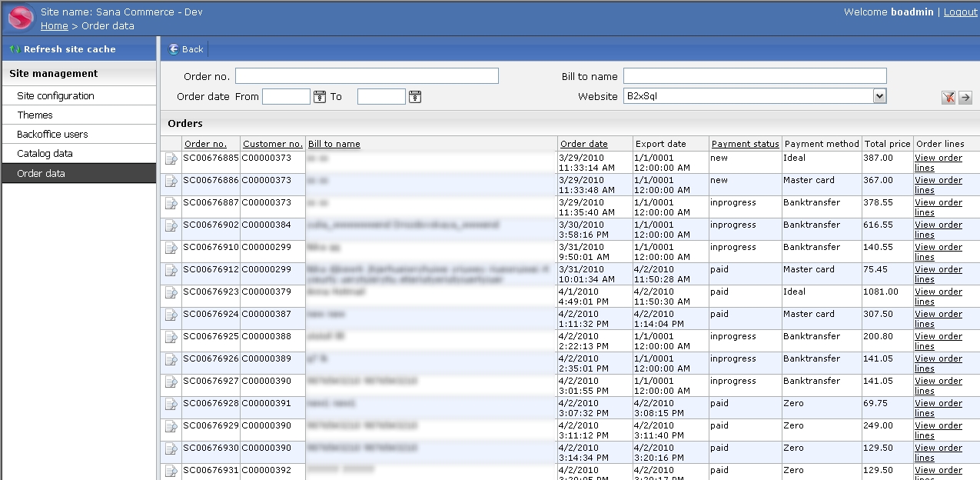Open Site configuration in the sidebar
Screen dimensions: 980x480
(x=55, y=96)
